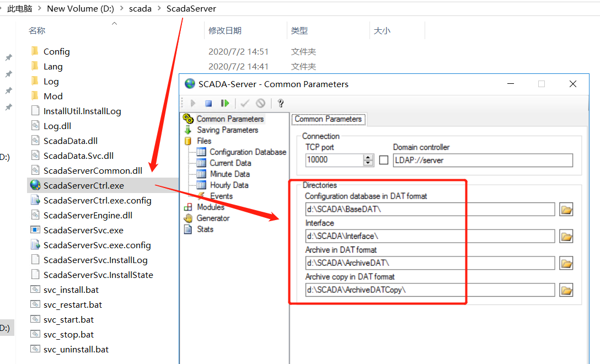Navigate to New Volume (D:) breadcrumb
The width and height of the screenshot is (600, 364).
[x=81, y=8]
